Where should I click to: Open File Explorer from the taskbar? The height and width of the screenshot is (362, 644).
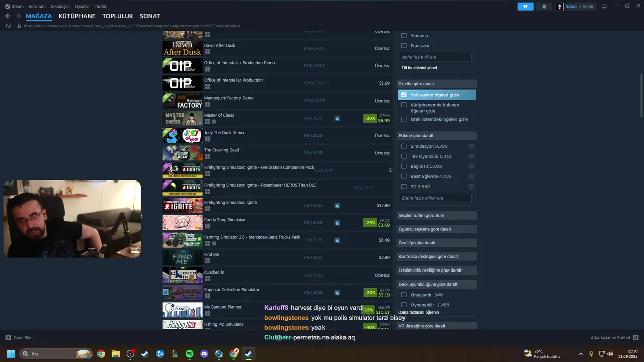click(x=116, y=354)
